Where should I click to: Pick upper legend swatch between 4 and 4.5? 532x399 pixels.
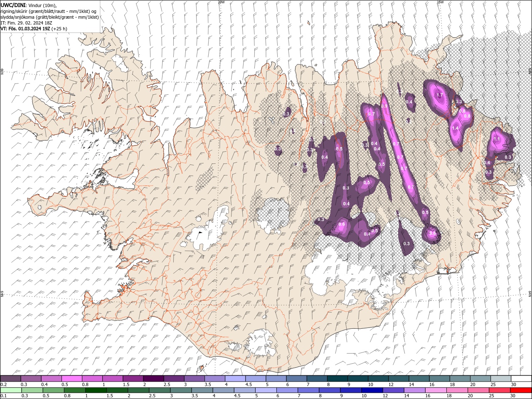[235, 379]
